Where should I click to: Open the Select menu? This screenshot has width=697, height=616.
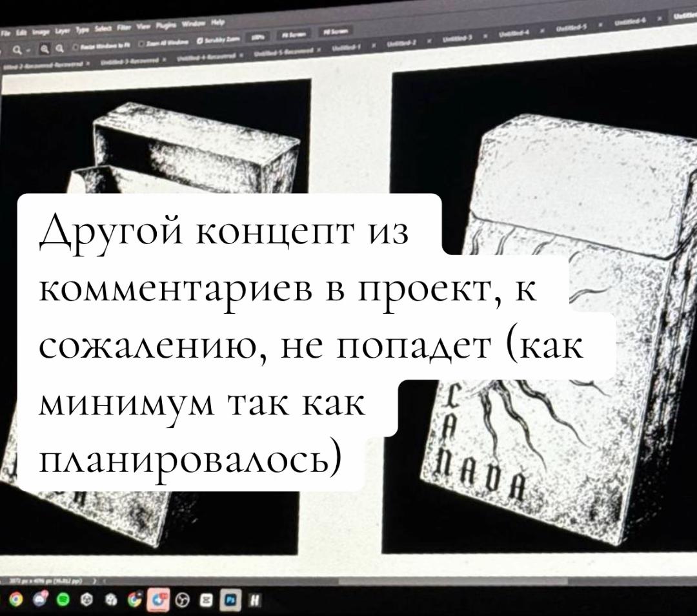(x=103, y=28)
